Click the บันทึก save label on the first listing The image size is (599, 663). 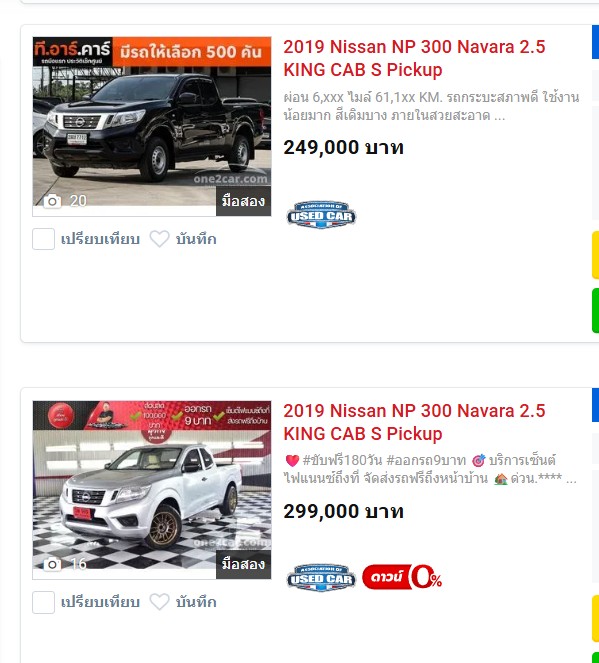pos(196,239)
